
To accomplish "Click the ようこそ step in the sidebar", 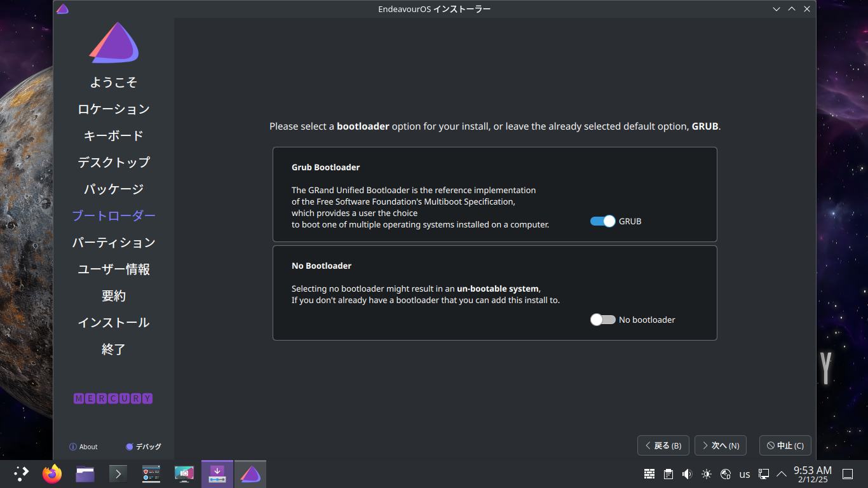I will tap(114, 82).
